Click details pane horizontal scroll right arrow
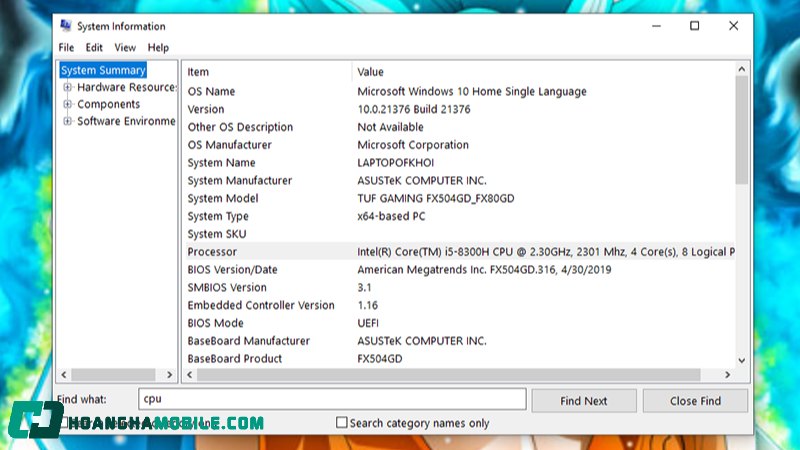 click(x=728, y=375)
